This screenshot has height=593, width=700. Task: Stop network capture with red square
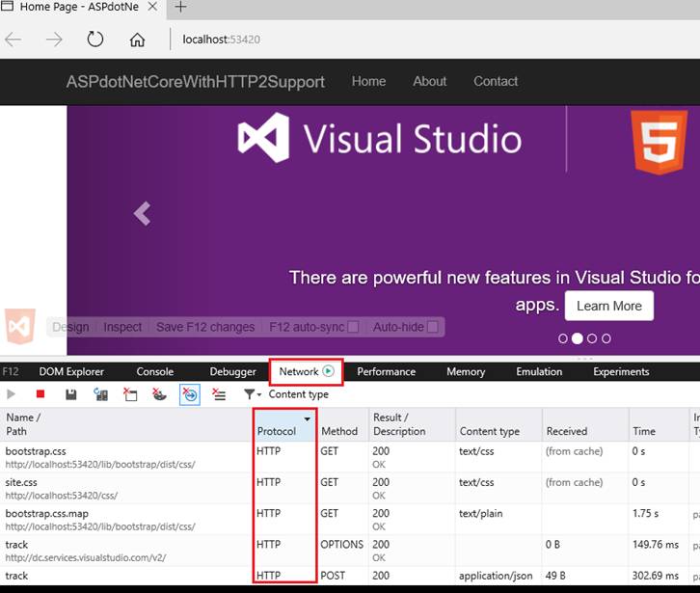40,394
